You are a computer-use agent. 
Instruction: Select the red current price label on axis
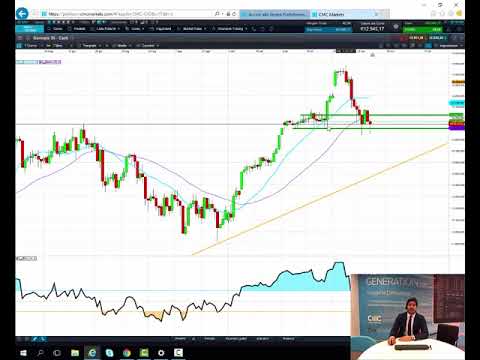pos(457,124)
